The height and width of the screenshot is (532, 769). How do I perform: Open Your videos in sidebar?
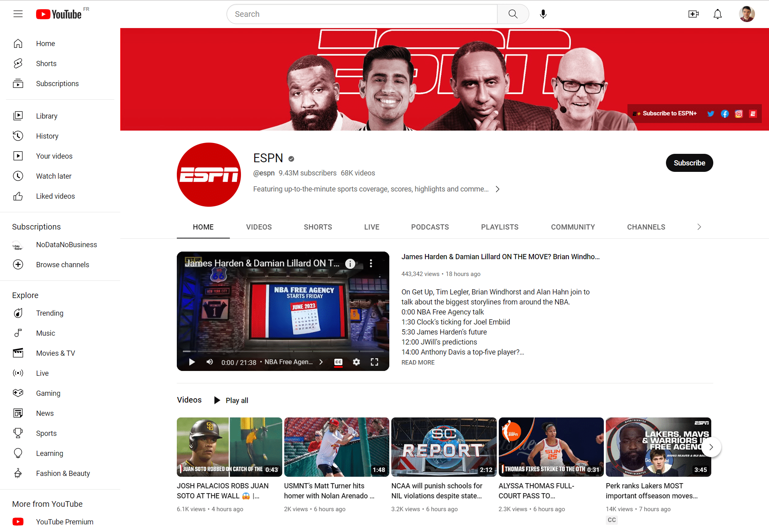(x=60, y=156)
